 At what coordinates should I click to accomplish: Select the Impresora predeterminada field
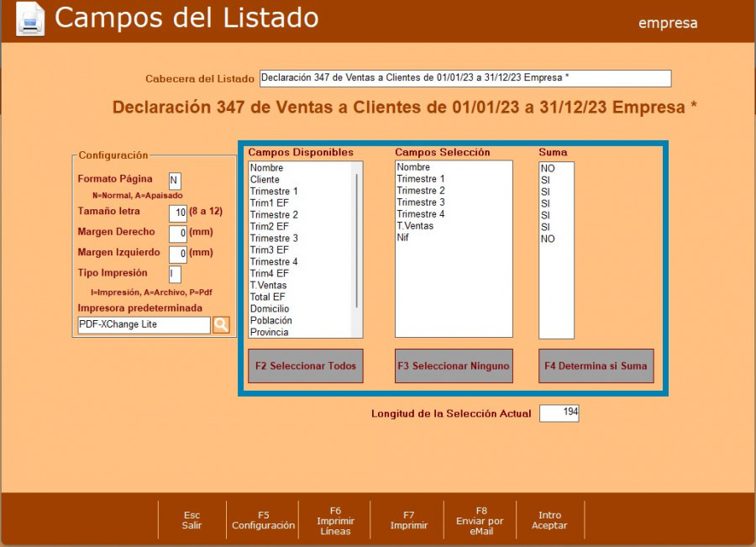(x=143, y=325)
